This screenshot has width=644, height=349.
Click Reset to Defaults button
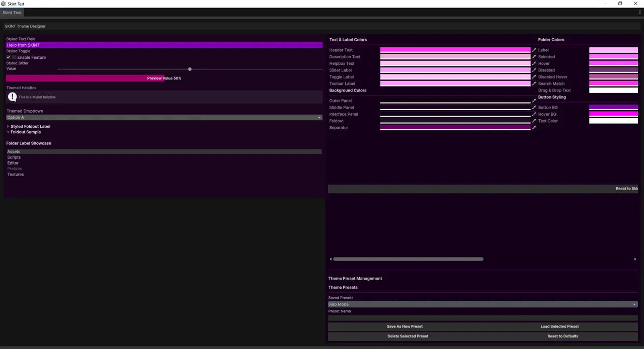562,336
